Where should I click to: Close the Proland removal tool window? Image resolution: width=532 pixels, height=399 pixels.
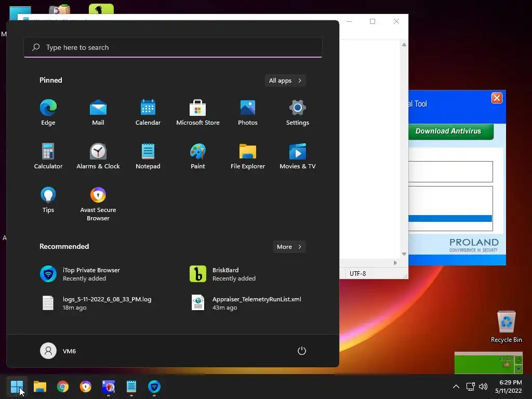coord(497,98)
